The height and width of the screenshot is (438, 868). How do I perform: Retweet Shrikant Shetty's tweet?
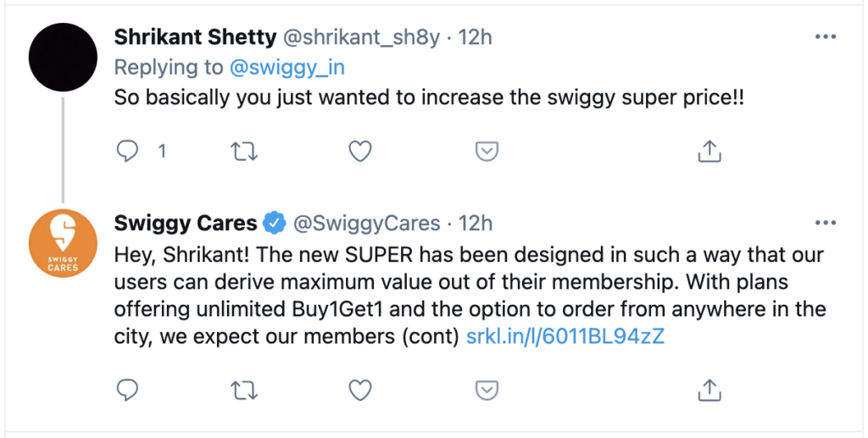(243, 152)
